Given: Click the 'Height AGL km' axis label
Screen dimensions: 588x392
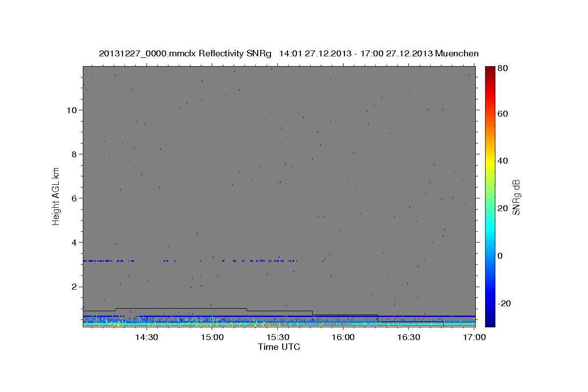Looking at the screenshot, I should [x=56, y=196].
